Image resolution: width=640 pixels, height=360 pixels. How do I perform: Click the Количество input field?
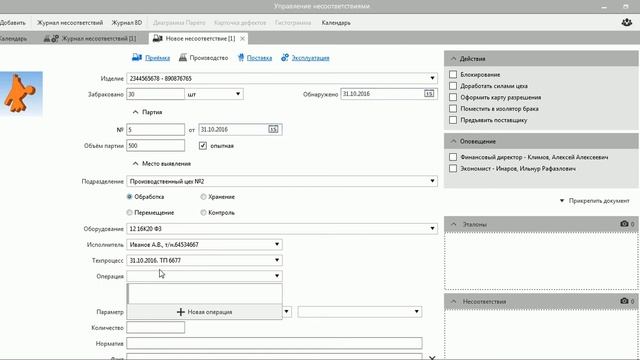156,327
